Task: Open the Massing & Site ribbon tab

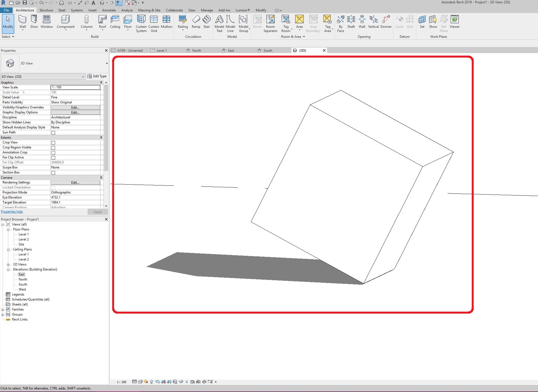Action: 149,10
